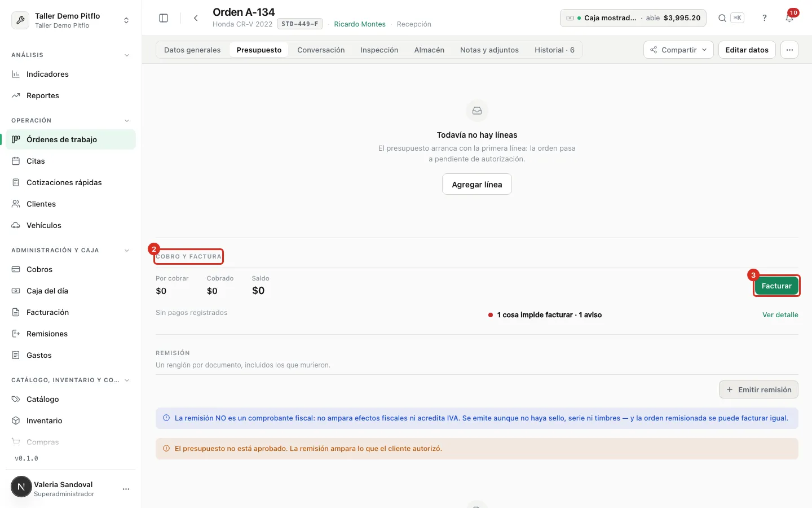Image resolution: width=812 pixels, height=508 pixels.
Task: Click the v0.1.0 version label
Action: [27, 458]
